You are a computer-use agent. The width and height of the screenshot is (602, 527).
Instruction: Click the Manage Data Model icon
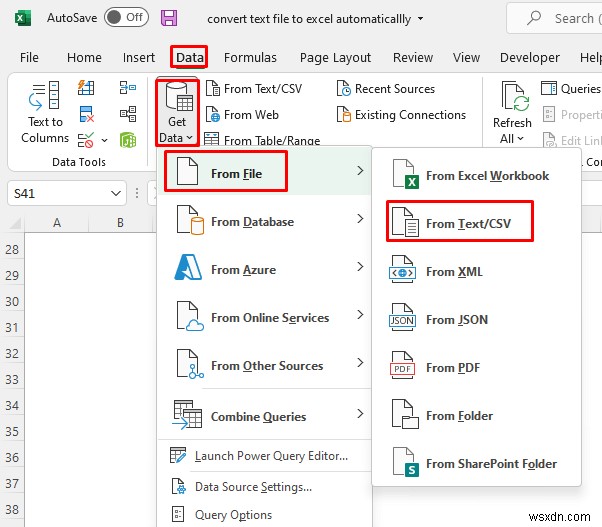pyautogui.click(x=128, y=140)
